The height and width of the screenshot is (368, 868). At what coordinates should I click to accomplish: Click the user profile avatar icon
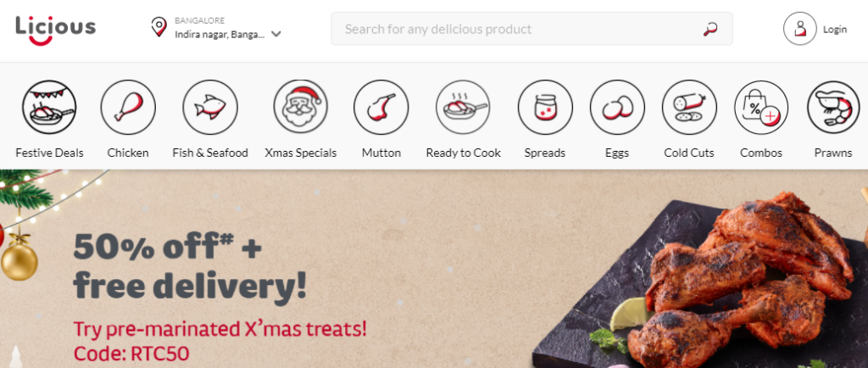tap(800, 29)
